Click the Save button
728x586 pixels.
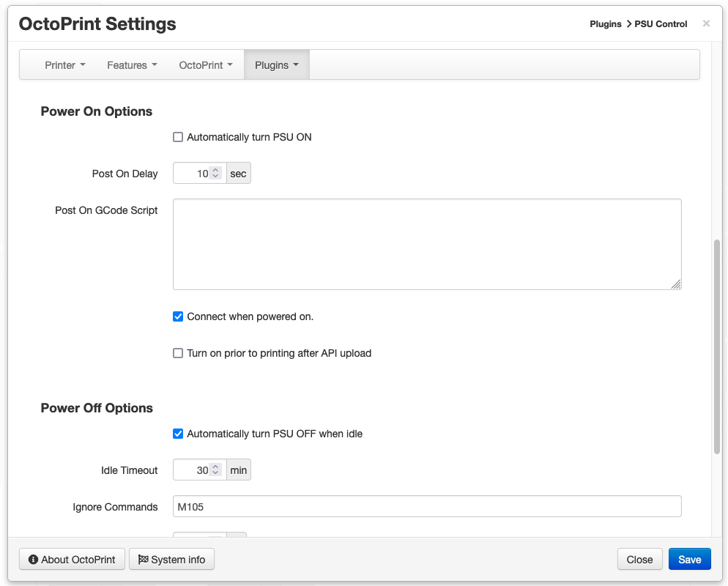pyautogui.click(x=689, y=560)
